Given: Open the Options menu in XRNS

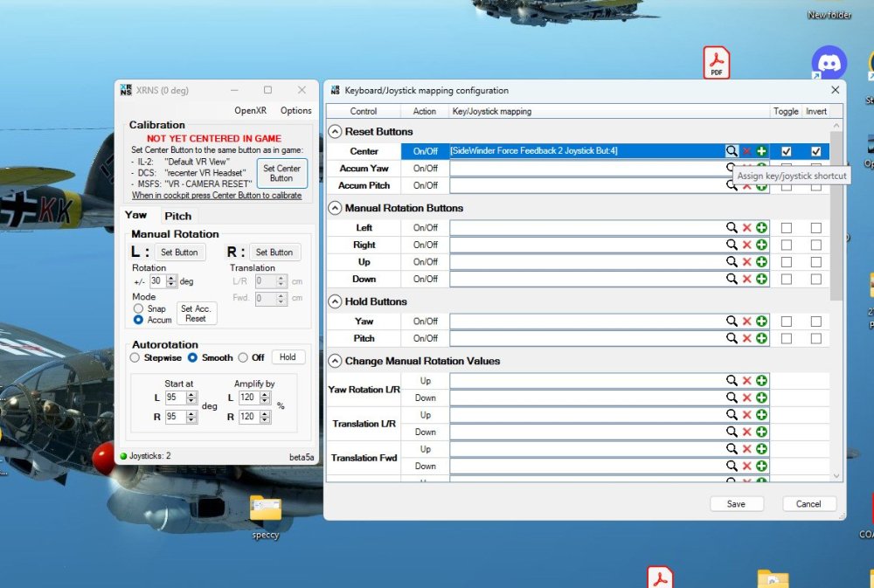Looking at the screenshot, I should (295, 110).
